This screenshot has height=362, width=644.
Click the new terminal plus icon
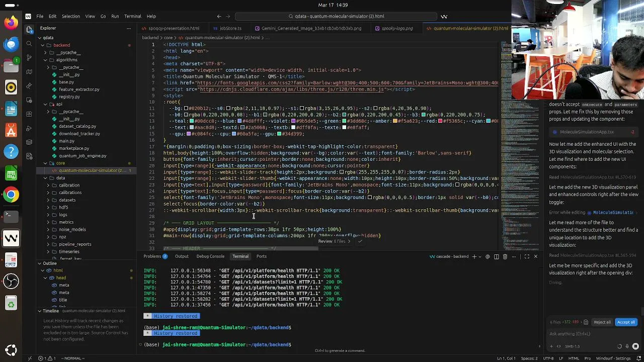pos(474,256)
